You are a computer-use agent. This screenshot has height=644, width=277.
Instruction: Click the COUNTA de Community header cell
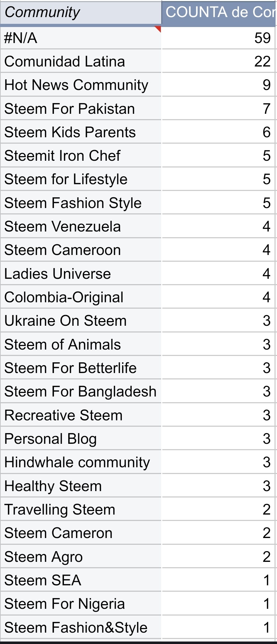[219, 12]
